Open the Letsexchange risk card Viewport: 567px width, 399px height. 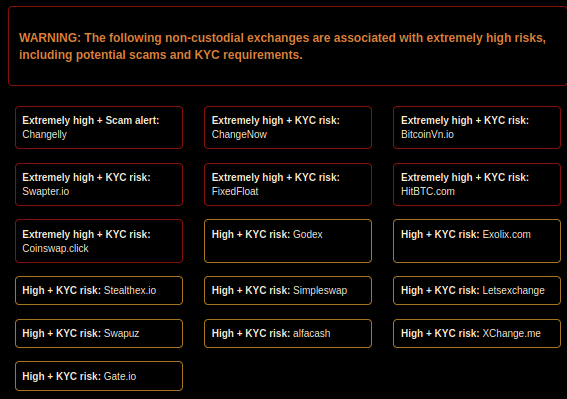point(477,290)
